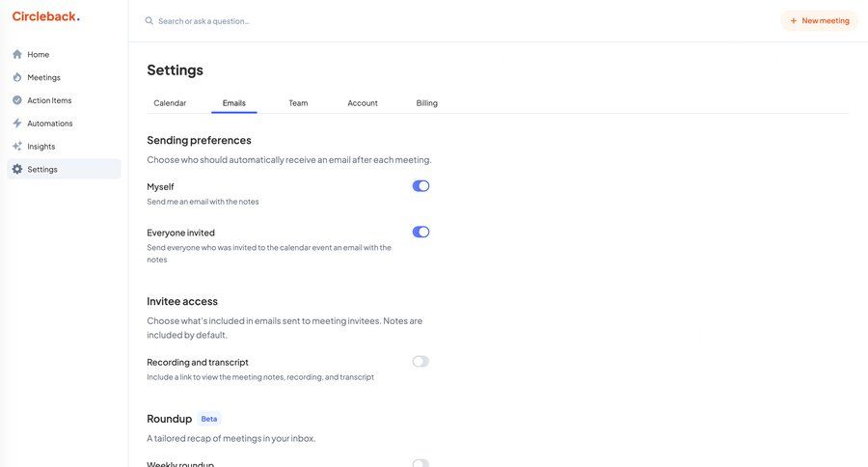Viewport: 868px width, 467px height.
Task: Click the New meeting button
Action: [819, 21]
